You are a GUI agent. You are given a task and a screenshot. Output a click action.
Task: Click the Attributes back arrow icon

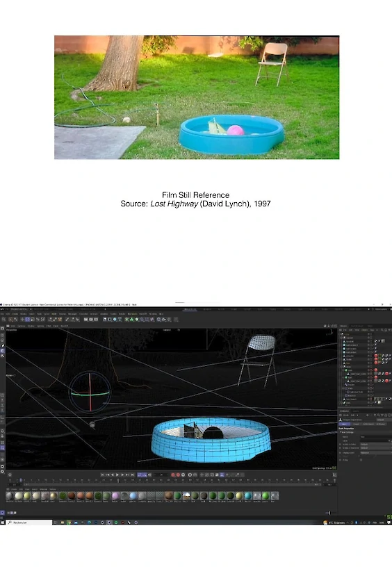tap(367, 415)
